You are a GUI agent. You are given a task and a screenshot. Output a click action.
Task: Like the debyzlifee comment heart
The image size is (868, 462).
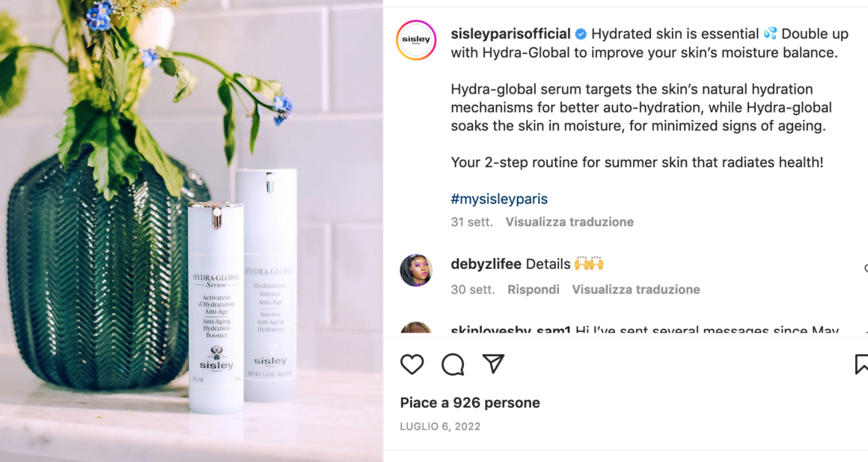point(866,269)
